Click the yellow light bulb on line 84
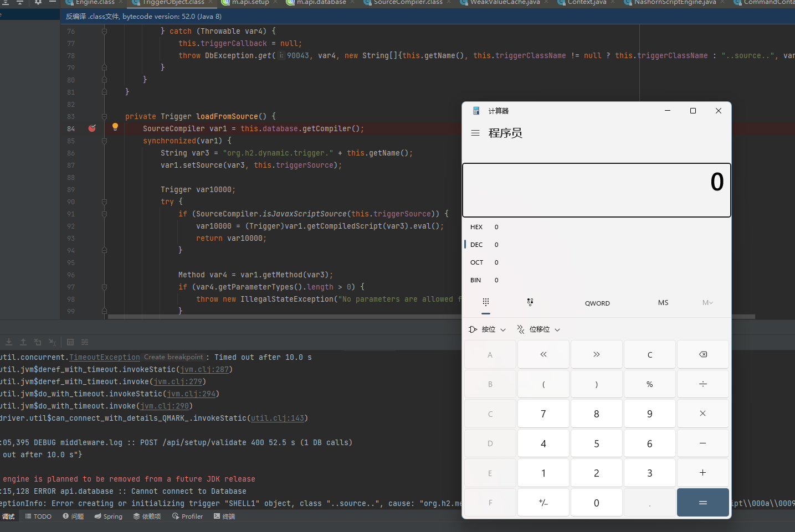The height and width of the screenshot is (532, 795). pyautogui.click(x=115, y=127)
